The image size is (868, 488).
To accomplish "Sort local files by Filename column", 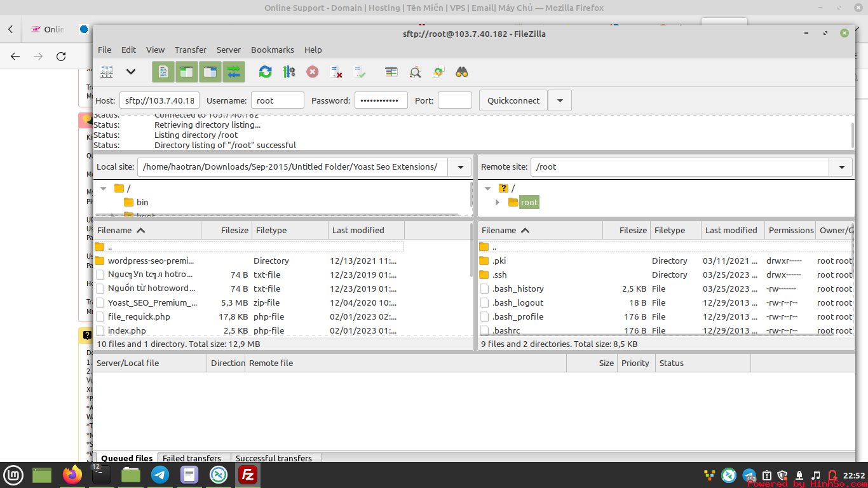I will pos(147,230).
